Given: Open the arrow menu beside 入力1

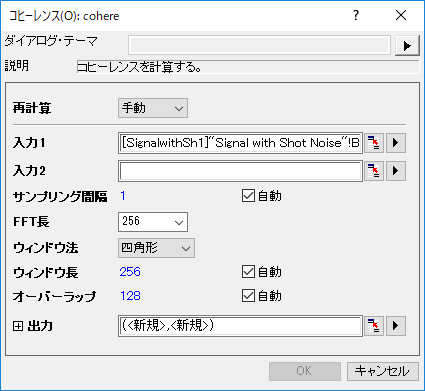Looking at the screenshot, I should tap(396, 143).
